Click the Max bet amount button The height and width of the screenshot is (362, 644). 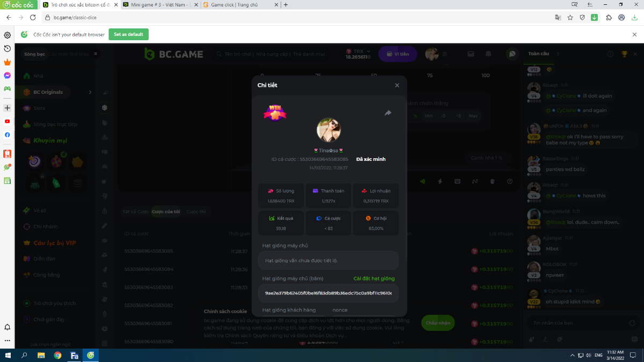(x=473, y=116)
